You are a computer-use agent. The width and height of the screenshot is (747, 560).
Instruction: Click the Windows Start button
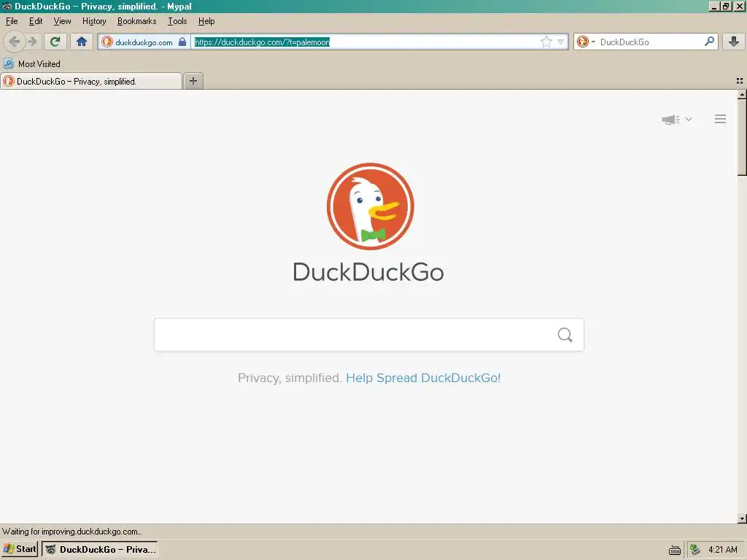pyautogui.click(x=19, y=549)
